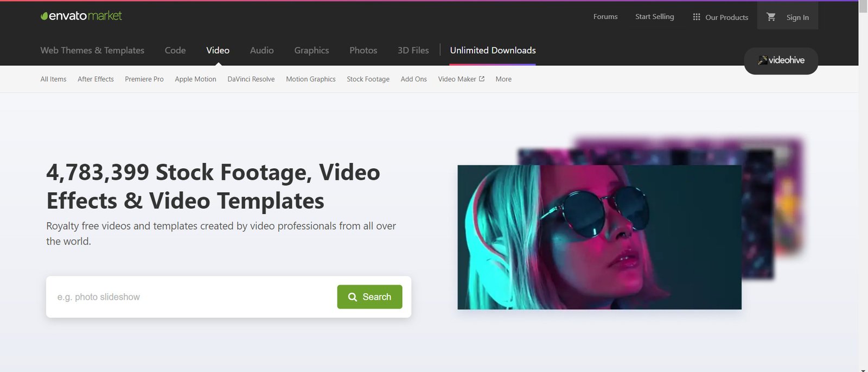Click the photo slideshow search field
Screen dimensions: 868x372
point(192,297)
